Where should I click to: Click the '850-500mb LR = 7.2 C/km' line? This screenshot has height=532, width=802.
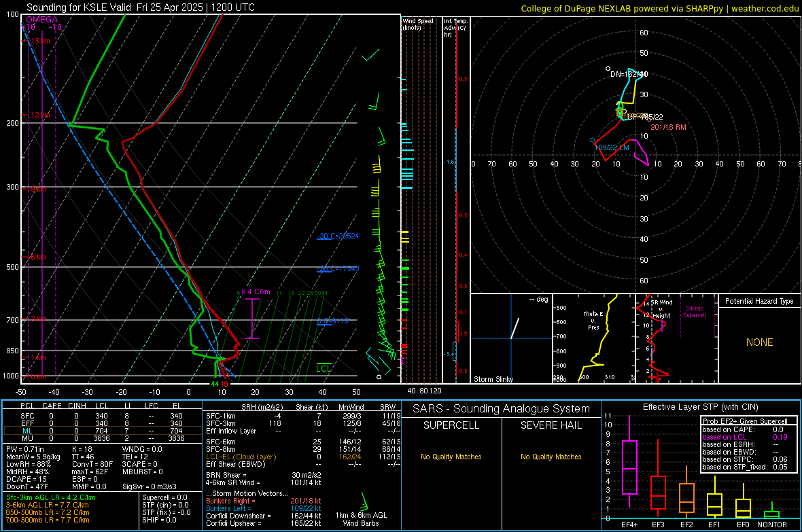click(x=48, y=512)
